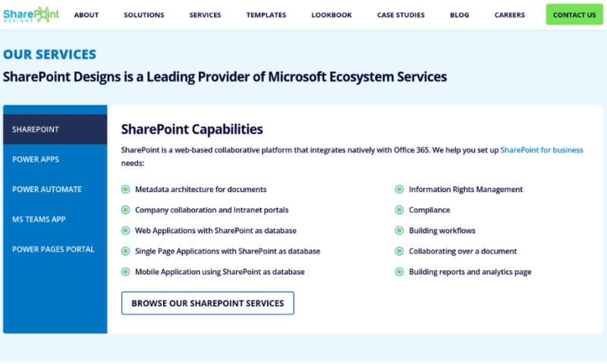Click Browse Our SharePoint Services button
Viewport: 607px width, 364px height.
click(207, 303)
